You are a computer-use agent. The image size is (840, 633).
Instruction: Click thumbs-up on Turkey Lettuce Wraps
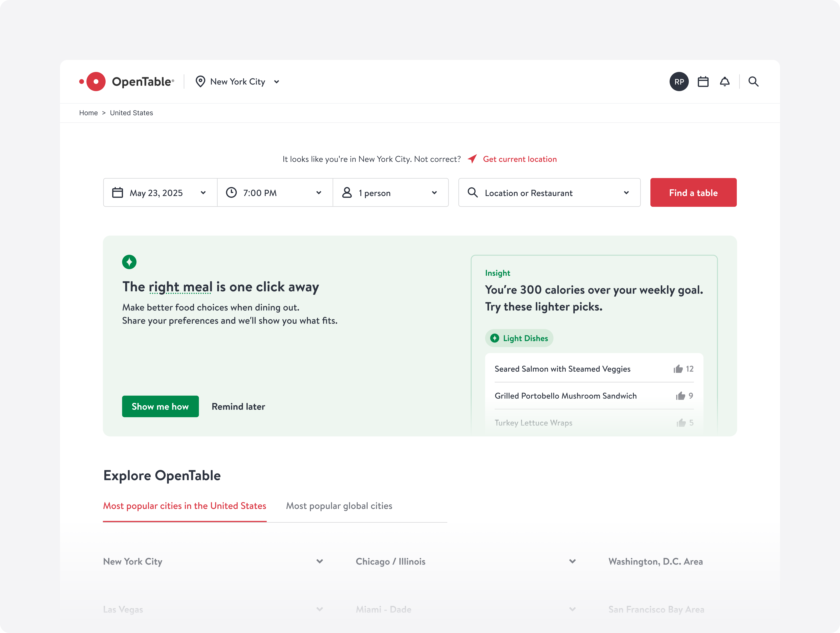[x=681, y=423]
